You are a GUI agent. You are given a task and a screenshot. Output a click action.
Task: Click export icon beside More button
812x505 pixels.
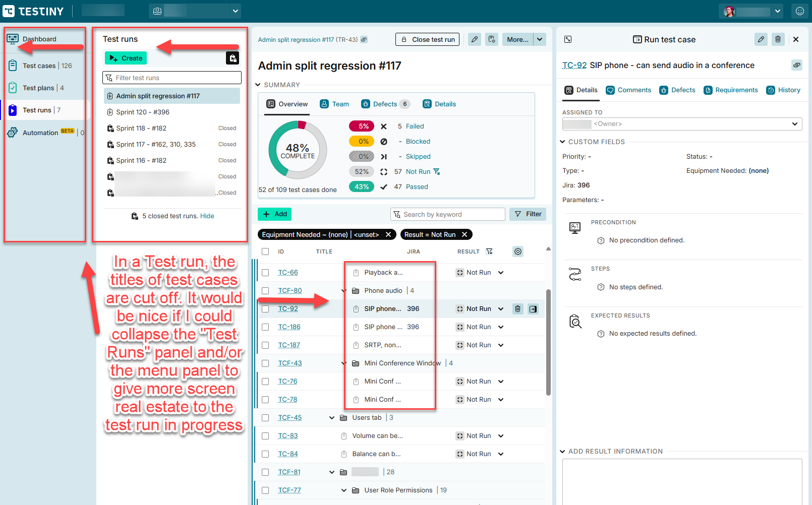click(x=492, y=39)
